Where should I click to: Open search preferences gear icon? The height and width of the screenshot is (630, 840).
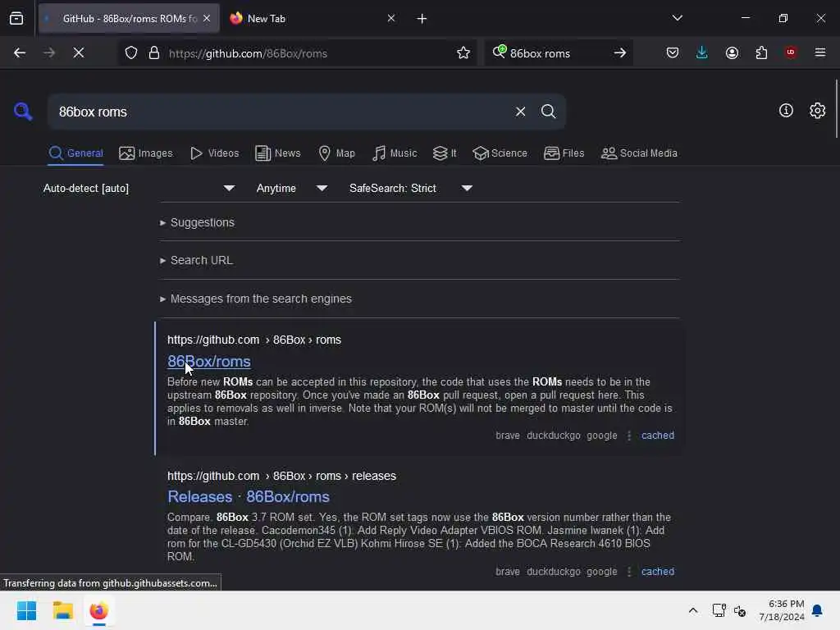pos(818,111)
